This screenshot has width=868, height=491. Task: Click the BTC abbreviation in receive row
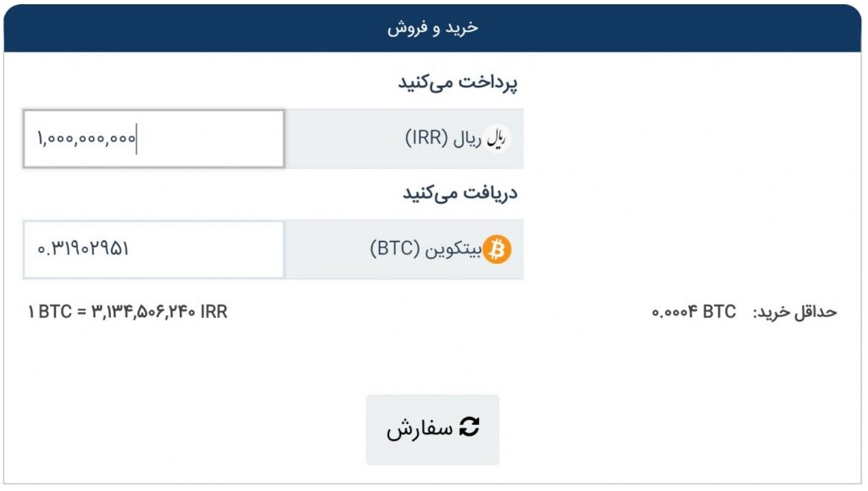[395, 248]
